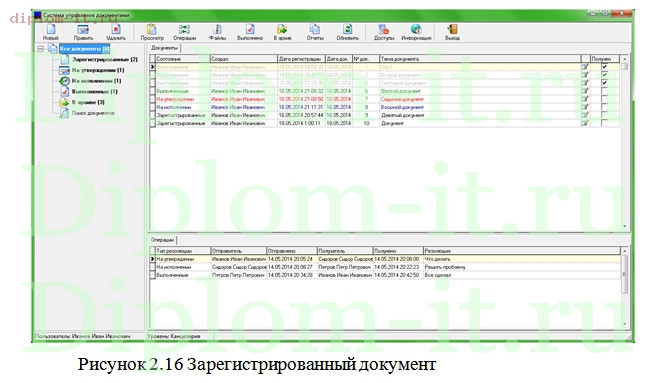This screenshot has width=659, height=383.
Task: Select На утверждении (1) folder
Action: pos(98,70)
